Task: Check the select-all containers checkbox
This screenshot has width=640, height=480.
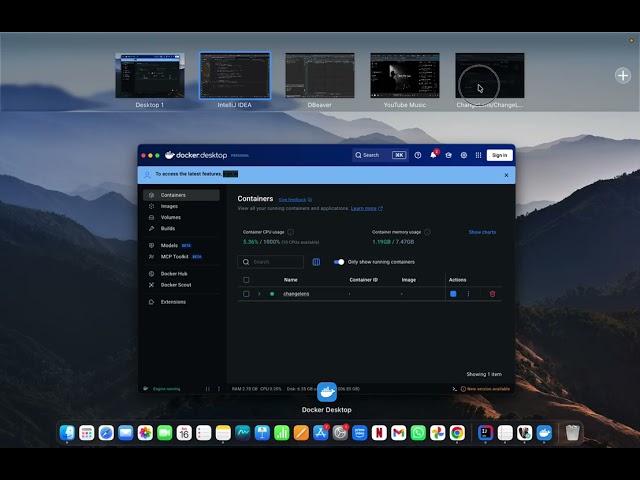Action: (x=246, y=280)
